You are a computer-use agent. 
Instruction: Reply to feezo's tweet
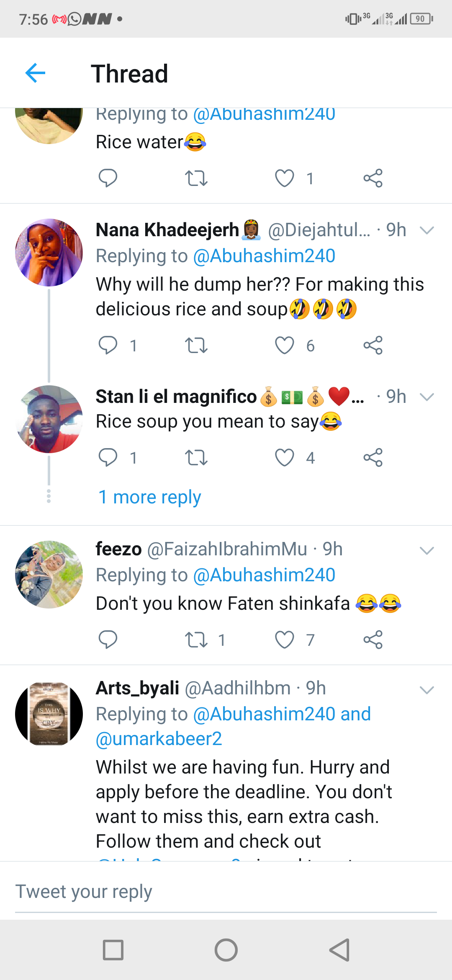[108, 640]
